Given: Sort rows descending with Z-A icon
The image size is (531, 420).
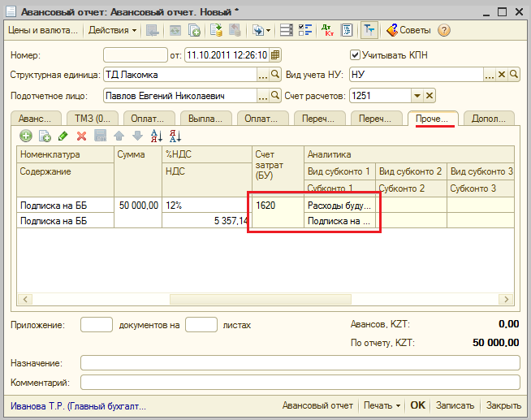Looking at the screenshot, I should pyautogui.click(x=175, y=136).
